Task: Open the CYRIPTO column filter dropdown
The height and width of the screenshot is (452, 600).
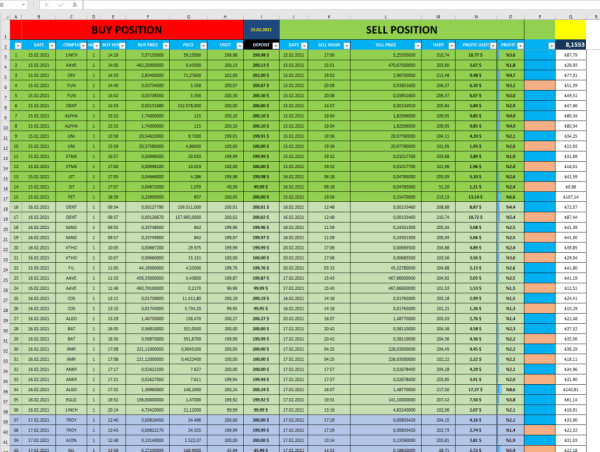Action: click(x=85, y=46)
